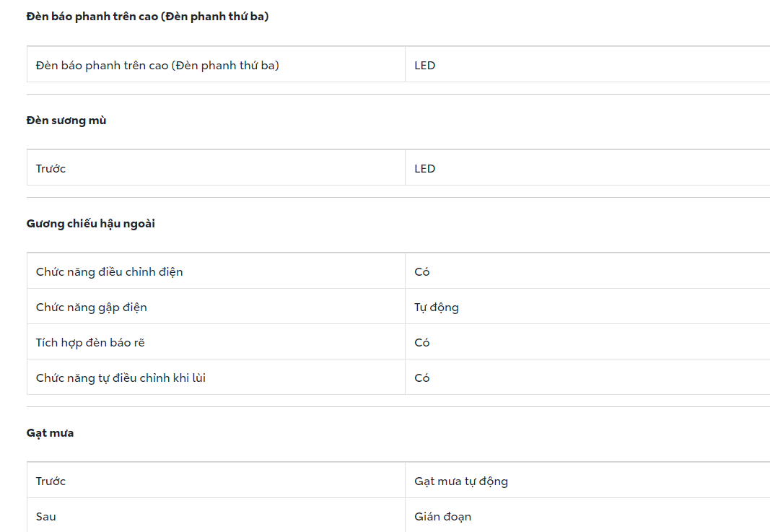770x532 pixels.
Task: Click the "Gạt mưa" section heading
Action: click(51, 433)
